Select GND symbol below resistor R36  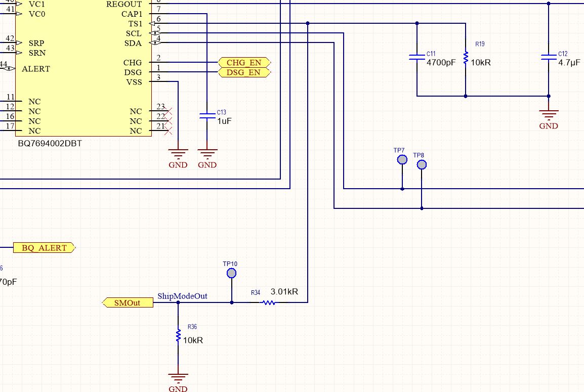pos(178,383)
